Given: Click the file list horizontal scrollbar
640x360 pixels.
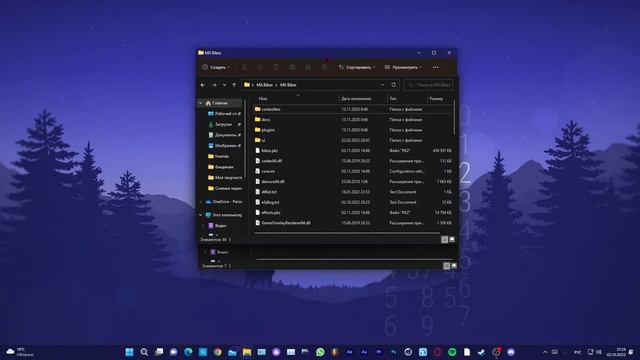Looking at the screenshot, I should tap(347, 233).
